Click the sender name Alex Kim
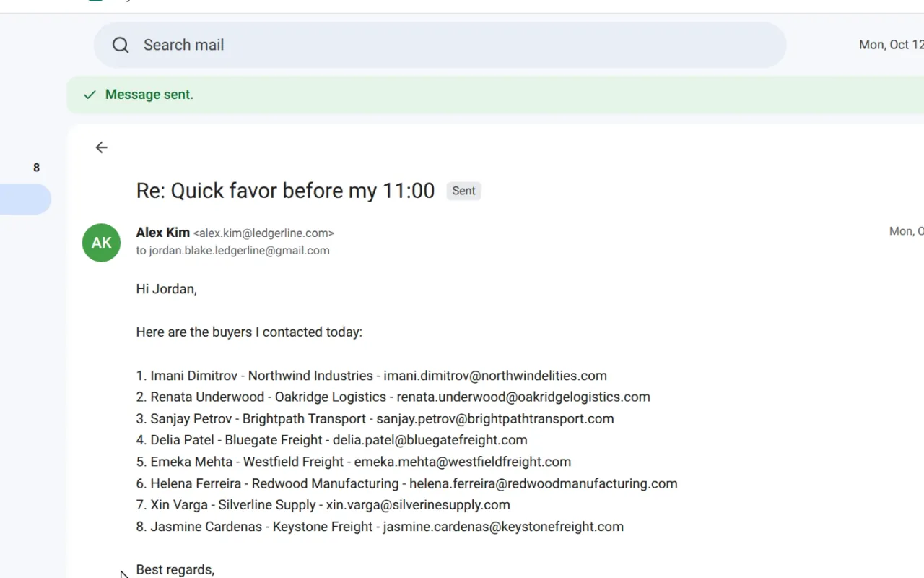 [x=162, y=233]
